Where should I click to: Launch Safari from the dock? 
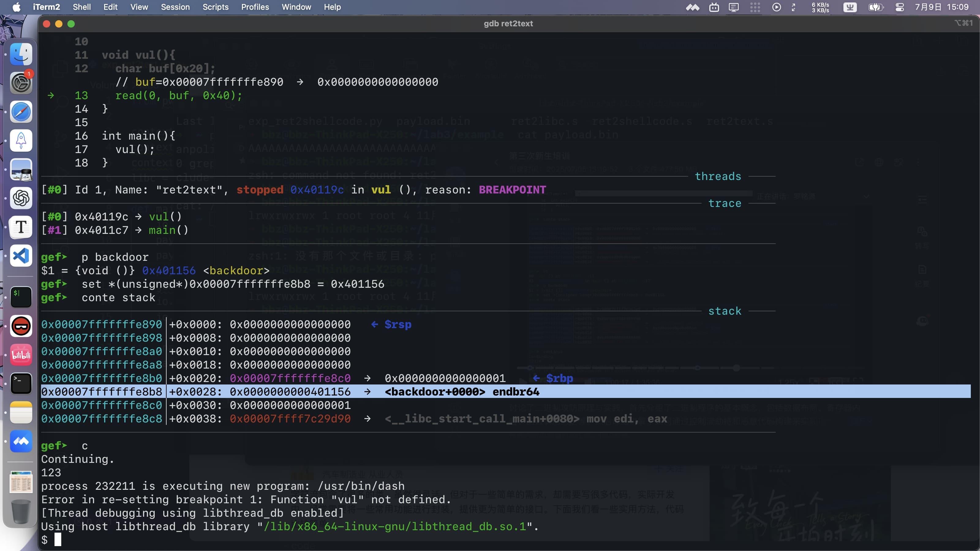(21, 112)
